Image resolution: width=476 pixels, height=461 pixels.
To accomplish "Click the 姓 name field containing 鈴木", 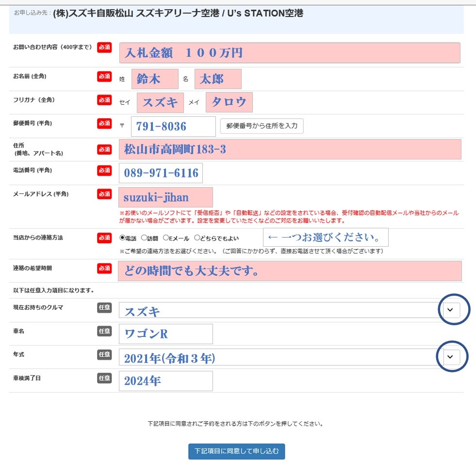I will [x=155, y=79].
